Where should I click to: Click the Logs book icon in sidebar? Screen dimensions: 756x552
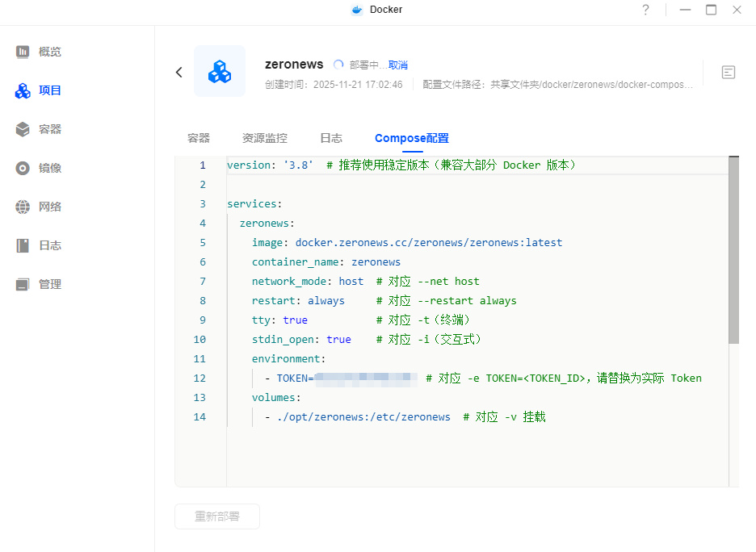click(23, 245)
